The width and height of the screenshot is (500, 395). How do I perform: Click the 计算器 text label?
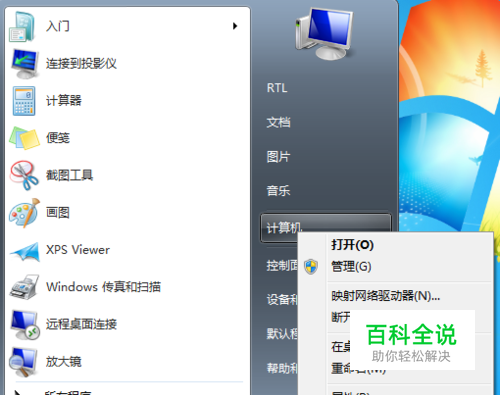click(x=64, y=101)
